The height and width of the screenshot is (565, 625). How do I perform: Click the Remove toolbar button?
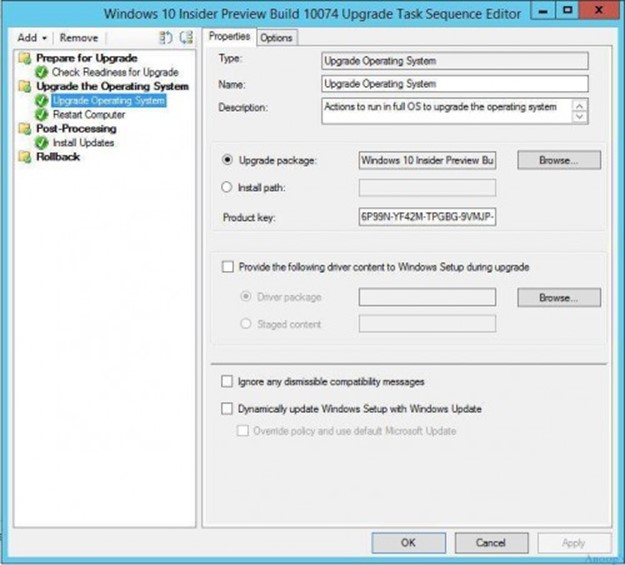(79, 38)
